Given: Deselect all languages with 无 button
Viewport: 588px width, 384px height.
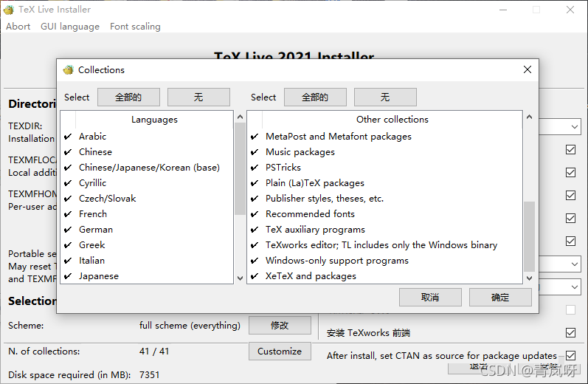Looking at the screenshot, I should click(198, 97).
